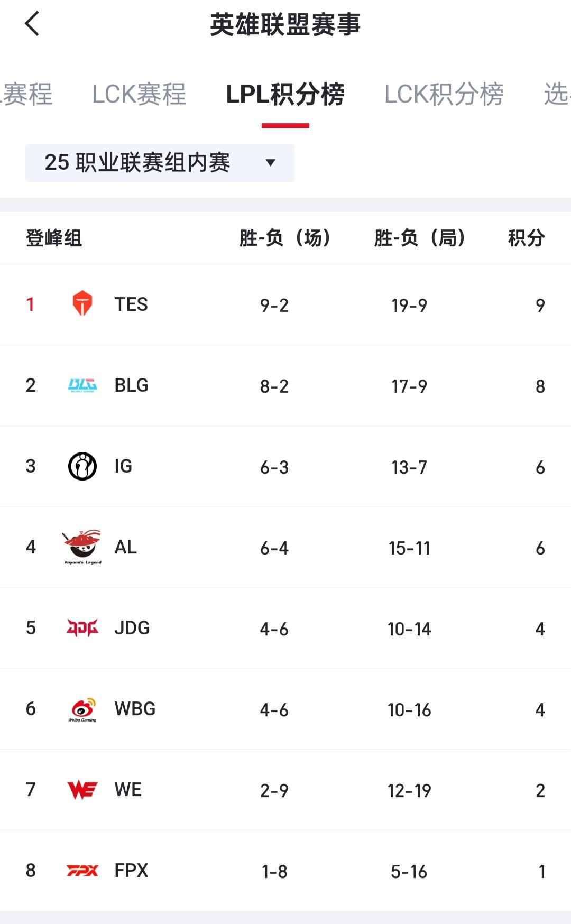Tap the 积分 column header

click(x=527, y=238)
